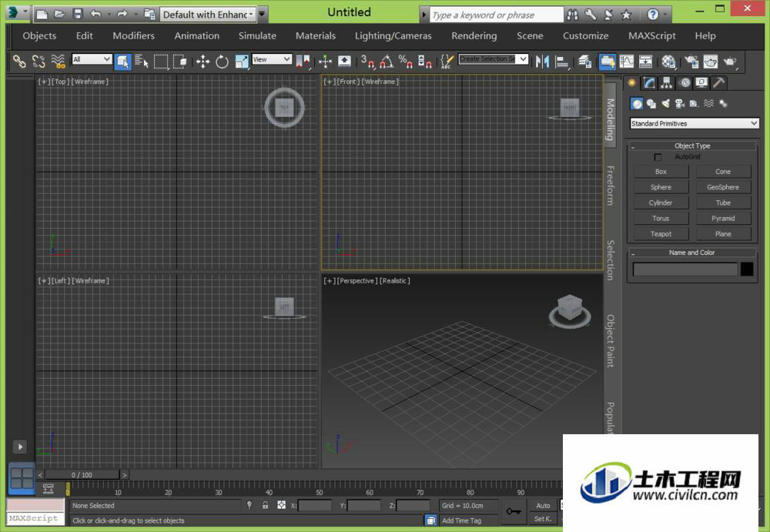Click the 0 / 100 time slider

[x=82, y=475]
